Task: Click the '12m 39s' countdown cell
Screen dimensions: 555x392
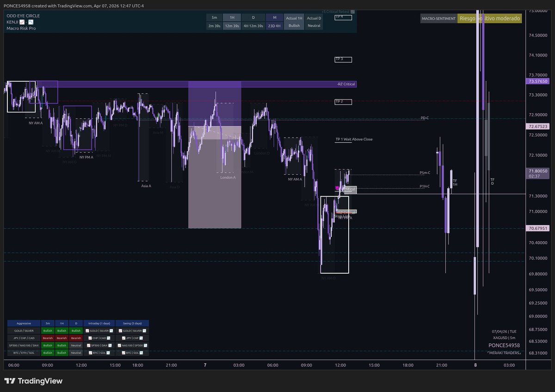Action: (232, 26)
